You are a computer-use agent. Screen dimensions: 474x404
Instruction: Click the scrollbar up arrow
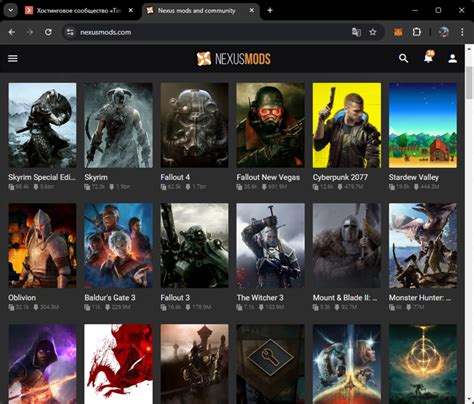(469, 49)
